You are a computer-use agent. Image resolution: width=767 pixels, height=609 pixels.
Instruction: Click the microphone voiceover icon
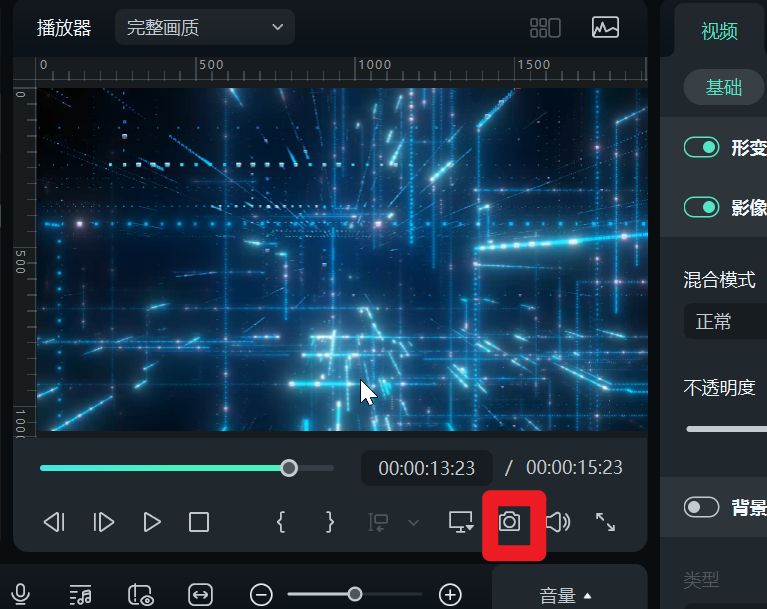(20, 594)
